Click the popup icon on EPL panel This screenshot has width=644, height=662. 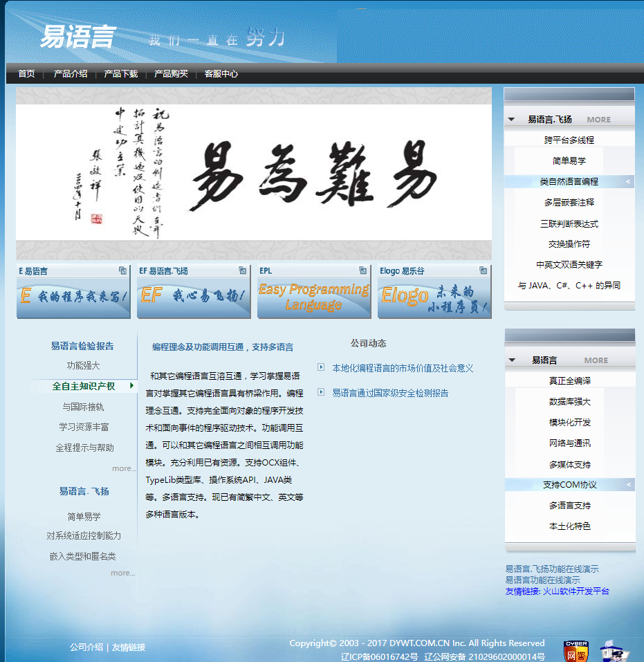[363, 270]
